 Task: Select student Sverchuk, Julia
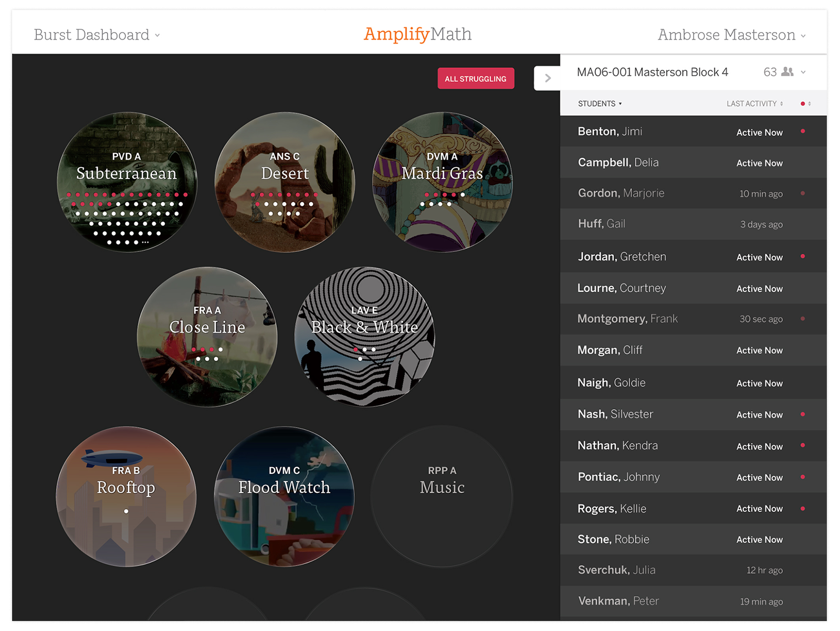[x=694, y=570]
